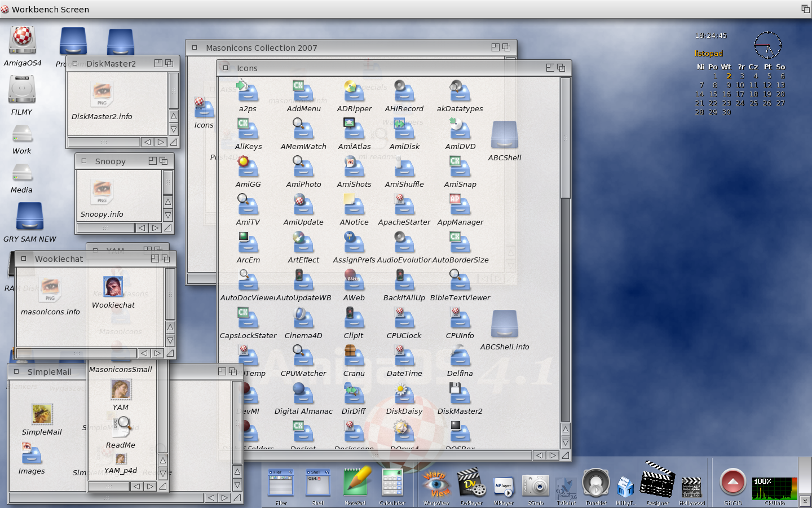
Task: Open the SimpleMail program icon
Action: pos(42,414)
